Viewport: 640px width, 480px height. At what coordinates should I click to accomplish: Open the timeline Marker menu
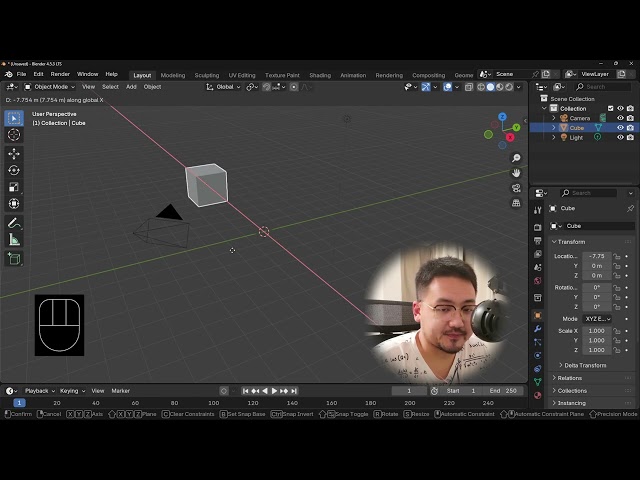click(x=120, y=391)
